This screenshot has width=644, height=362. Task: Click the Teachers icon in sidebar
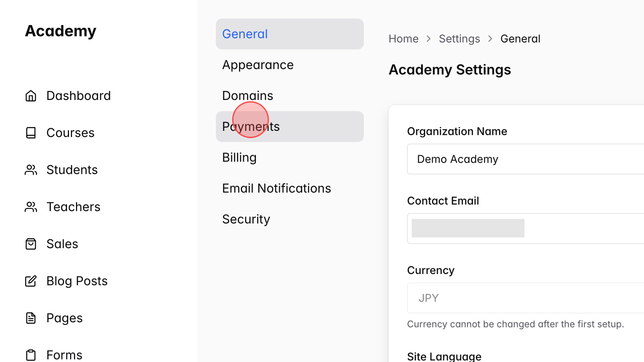click(x=30, y=206)
